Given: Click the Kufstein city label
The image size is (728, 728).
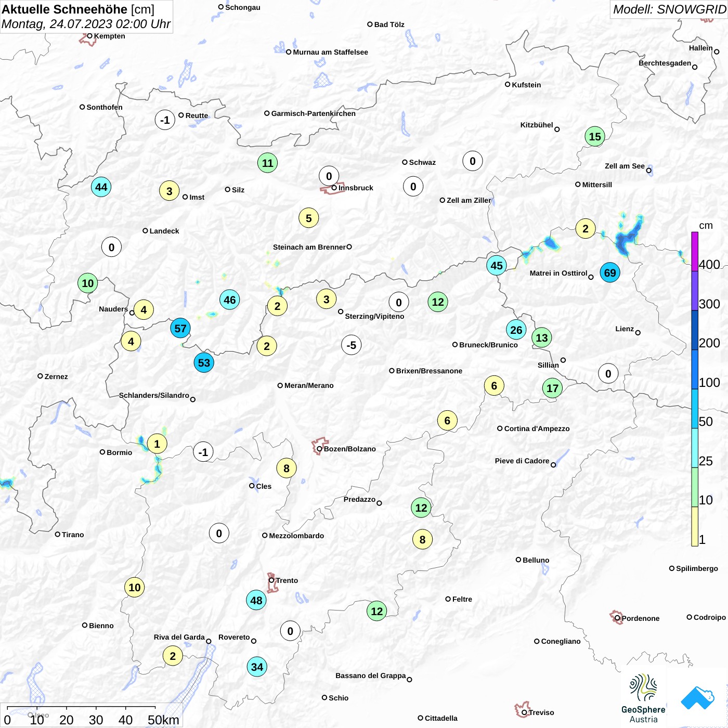Looking at the screenshot, I should point(526,85).
